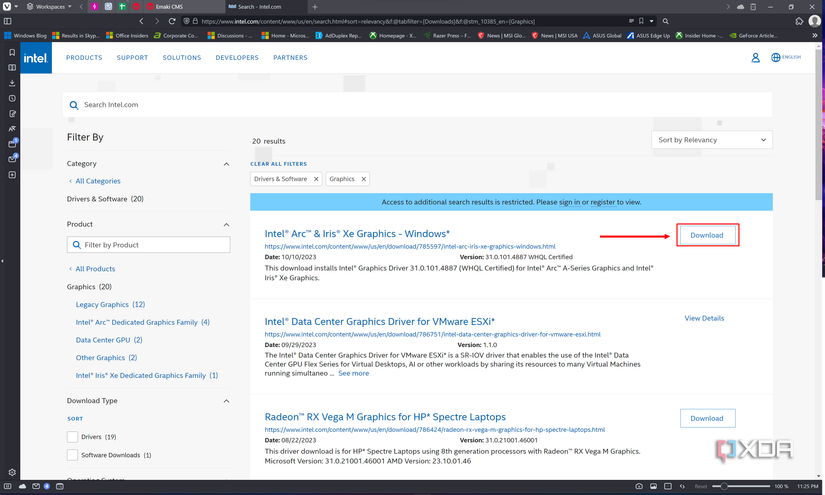The height and width of the screenshot is (495, 825).
Task: Open the extensions puzzle icon
Action: [799, 21]
